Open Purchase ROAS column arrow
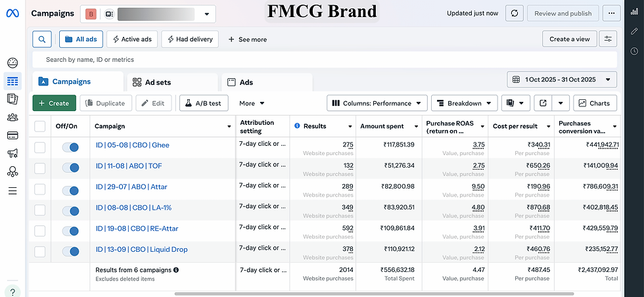The width and height of the screenshot is (644, 297). [x=482, y=126]
